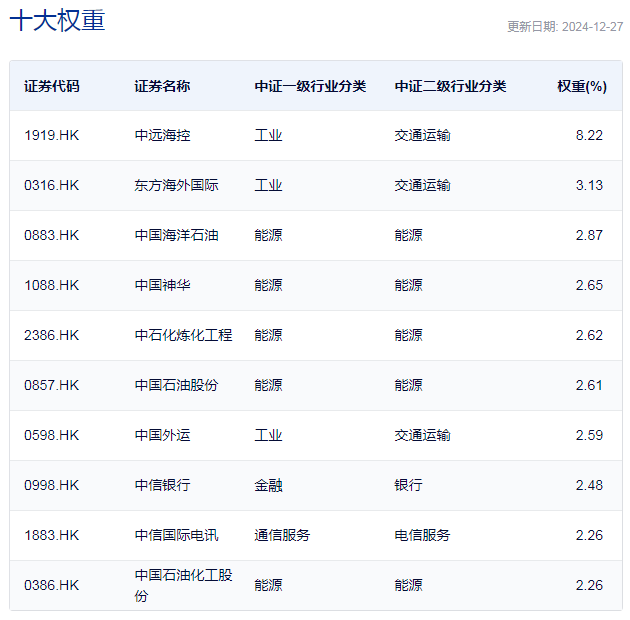Click the 中证一级行业分类 column header

click(310, 86)
